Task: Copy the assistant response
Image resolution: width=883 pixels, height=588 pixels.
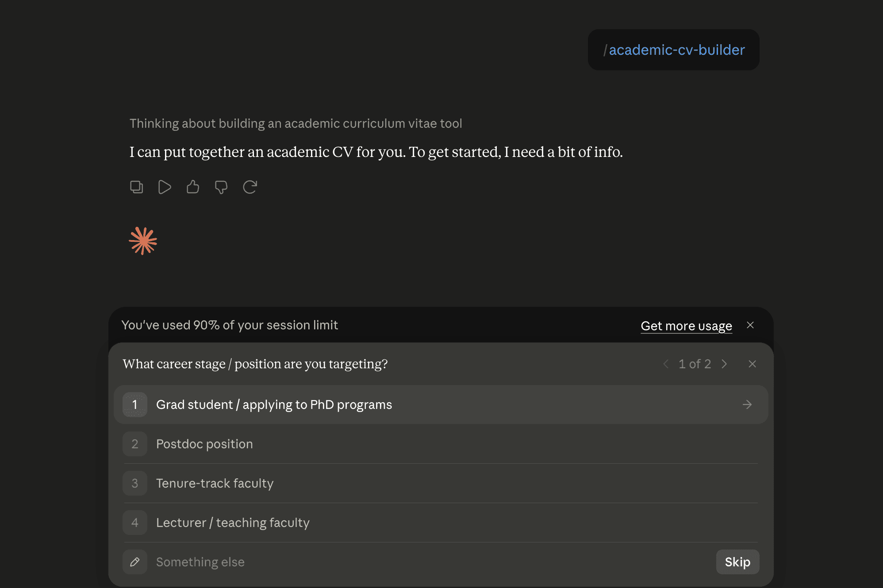Action: 137,187
